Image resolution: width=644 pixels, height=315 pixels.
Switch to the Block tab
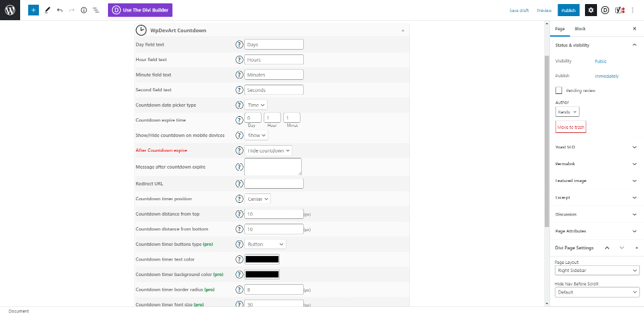(580, 29)
